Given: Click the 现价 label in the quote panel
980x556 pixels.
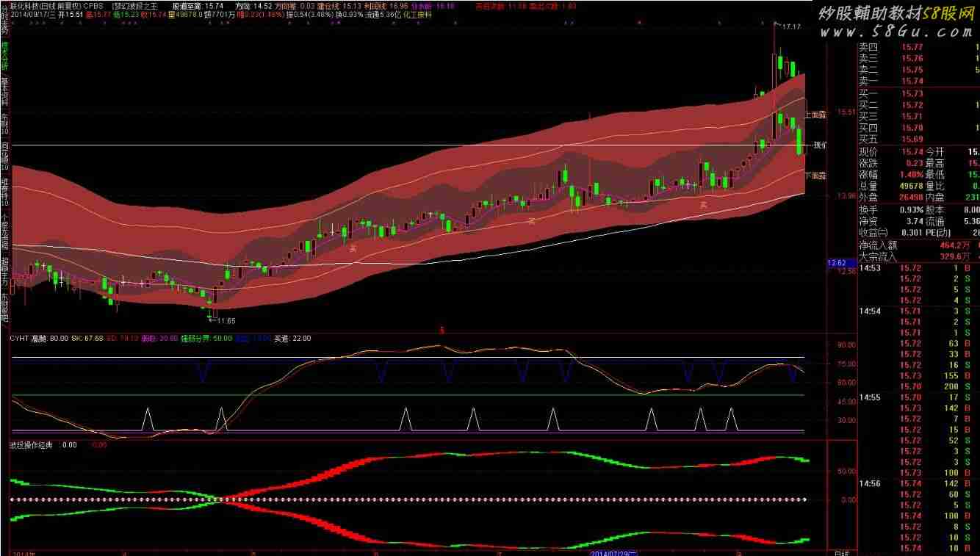Looking at the screenshot, I should [868, 152].
